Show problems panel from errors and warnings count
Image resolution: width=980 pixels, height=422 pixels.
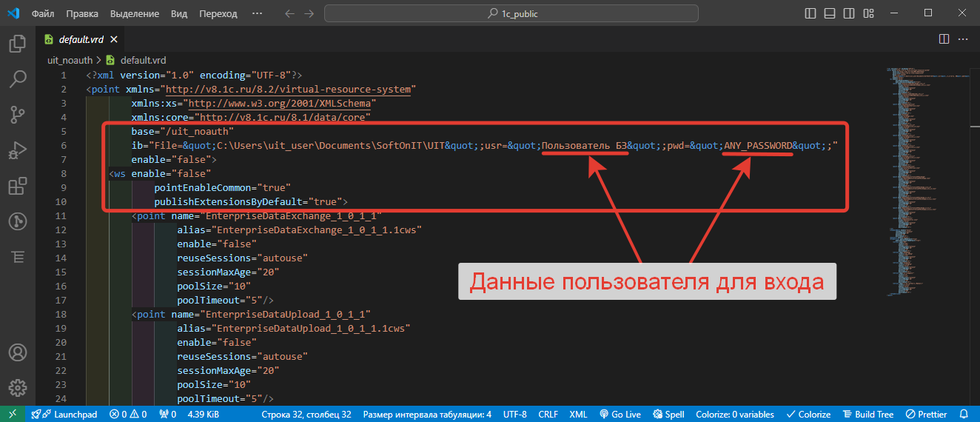pos(128,414)
